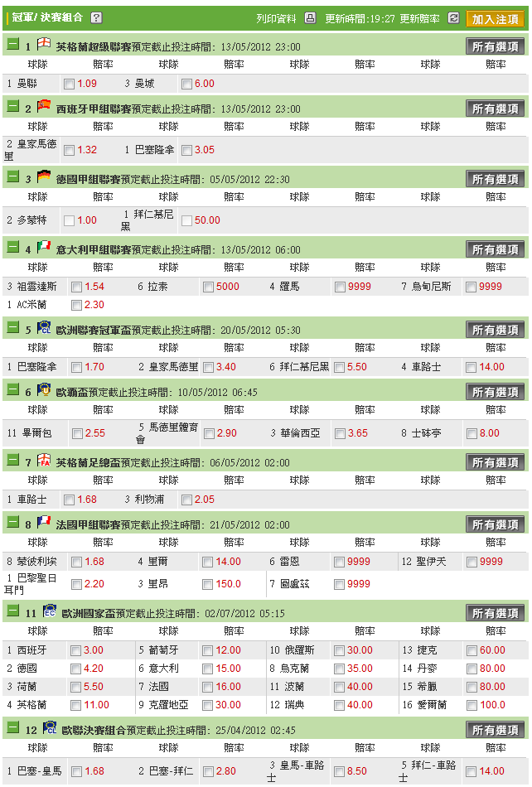Open the help question mark icon

tap(96, 17)
